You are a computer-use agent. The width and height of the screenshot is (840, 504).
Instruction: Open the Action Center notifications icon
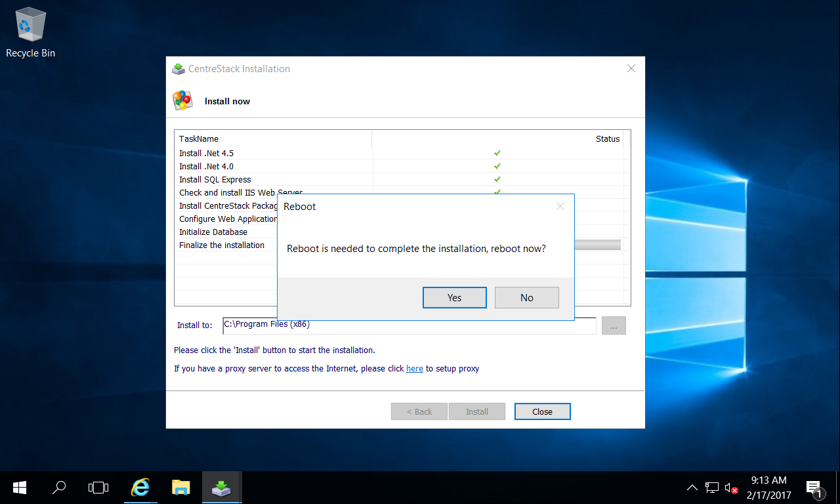(814, 488)
